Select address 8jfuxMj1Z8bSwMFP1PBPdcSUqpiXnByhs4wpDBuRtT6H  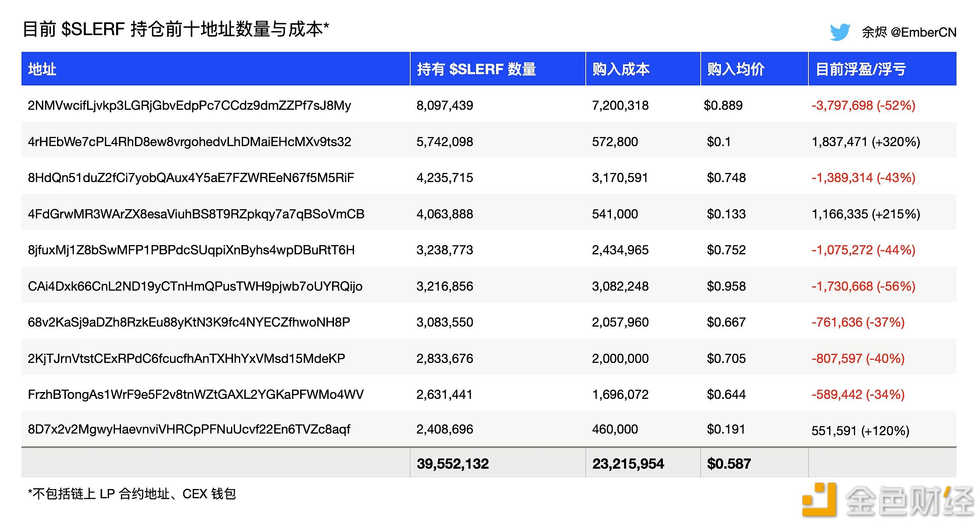click(x=191, y=250)
